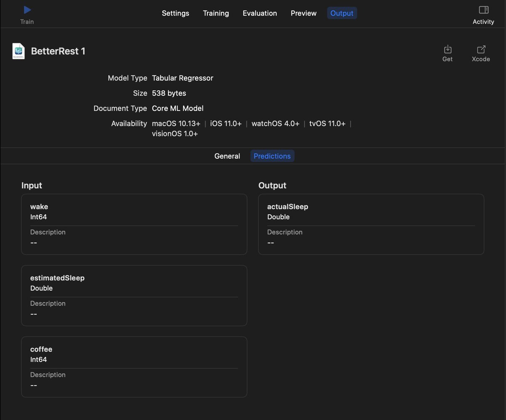
Task: Open the Evaluation tab
Action: pos(260,13)
